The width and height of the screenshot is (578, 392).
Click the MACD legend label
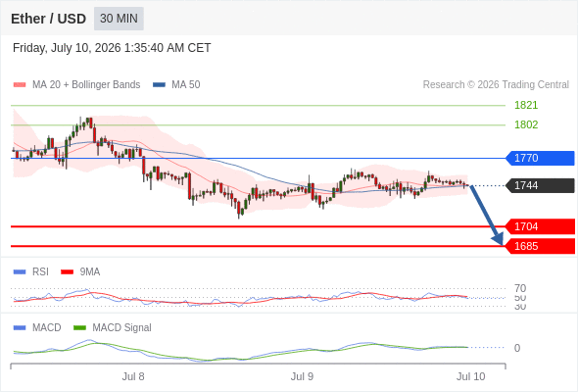(47, 328)
